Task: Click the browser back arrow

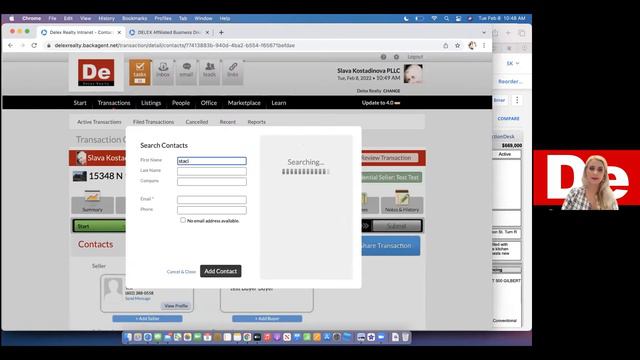Action: 11,45
